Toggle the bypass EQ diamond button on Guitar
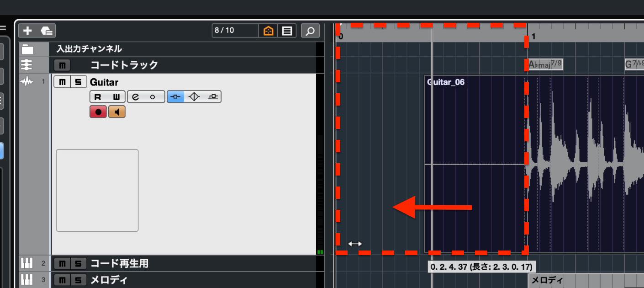644x288 pixels. (x=195, y=97)
